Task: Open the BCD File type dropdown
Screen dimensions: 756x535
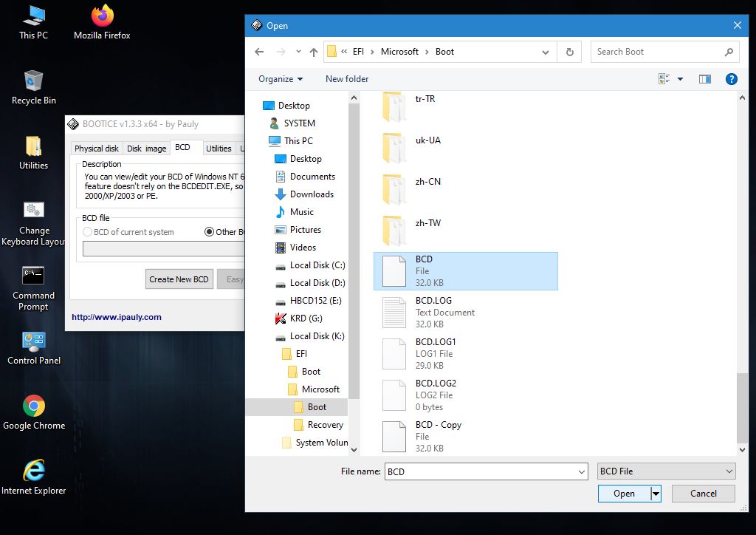Action: (666, 471)
